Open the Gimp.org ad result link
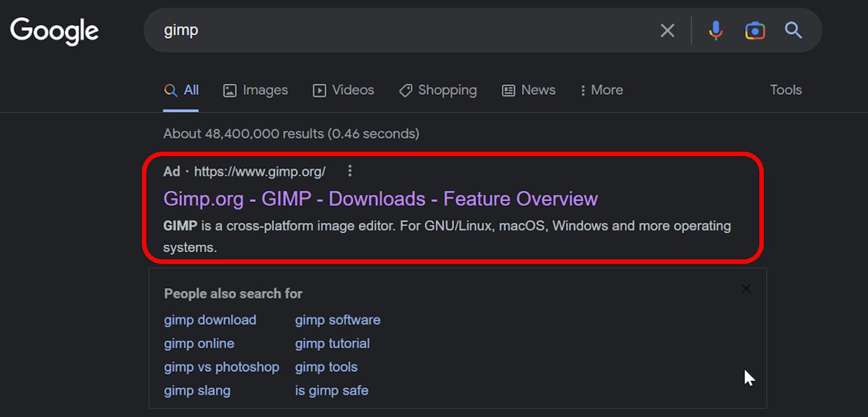The image size is (868, 417). coord(380,198)
